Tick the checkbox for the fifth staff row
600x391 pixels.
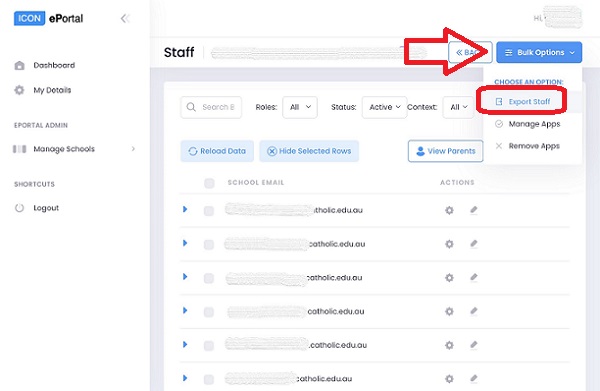point(209,345)
